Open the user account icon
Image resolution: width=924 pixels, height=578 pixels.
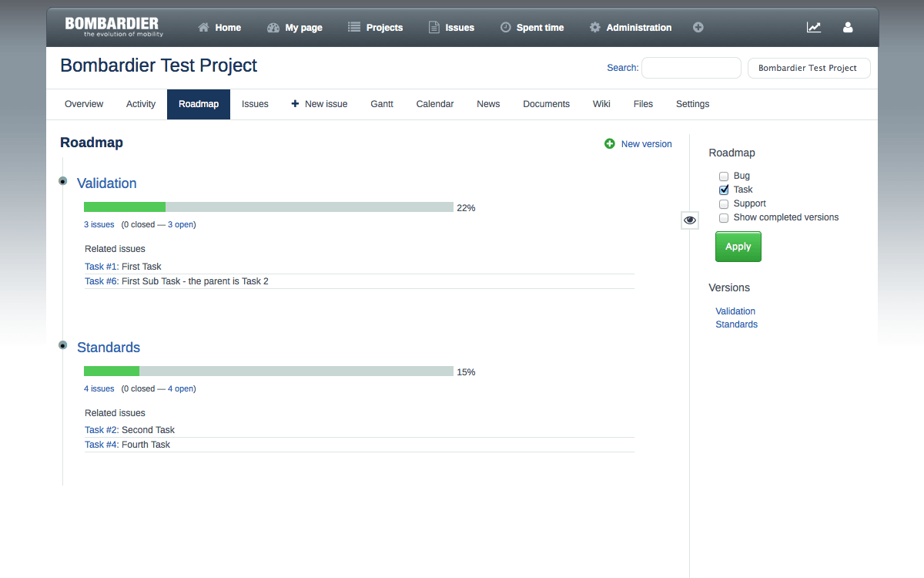click(848, 27)
